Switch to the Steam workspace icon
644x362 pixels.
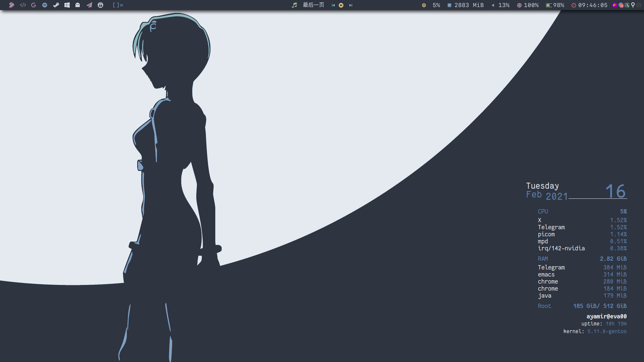click(56, 5)
